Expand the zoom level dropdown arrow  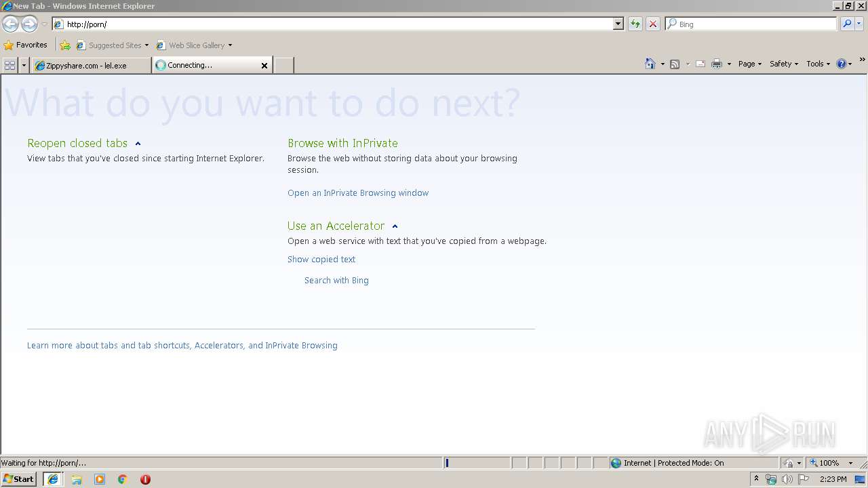point(850,464)
